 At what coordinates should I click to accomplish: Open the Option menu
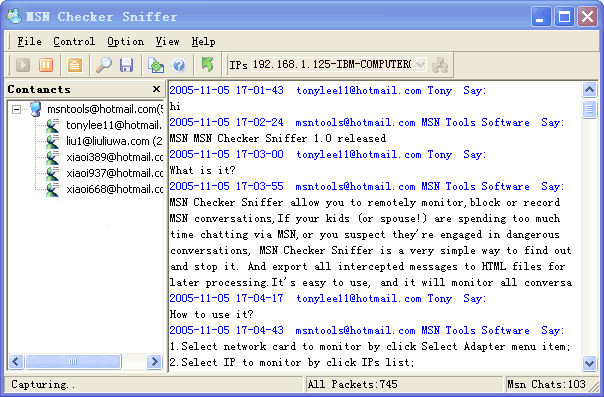126,41
